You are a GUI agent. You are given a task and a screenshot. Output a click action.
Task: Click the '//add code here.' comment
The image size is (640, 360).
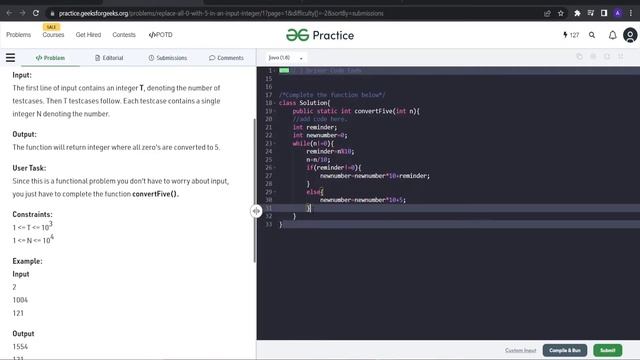click(x=320, y=119)
